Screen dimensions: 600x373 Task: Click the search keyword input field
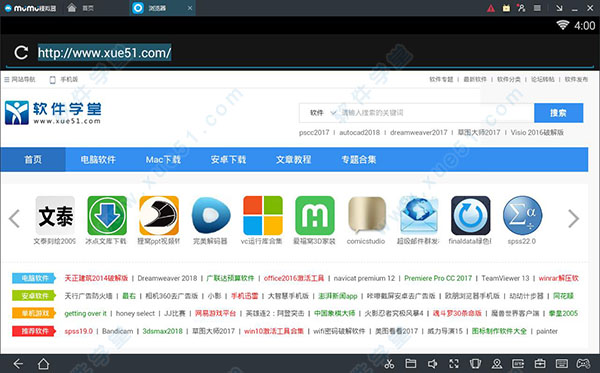(436, 113)
